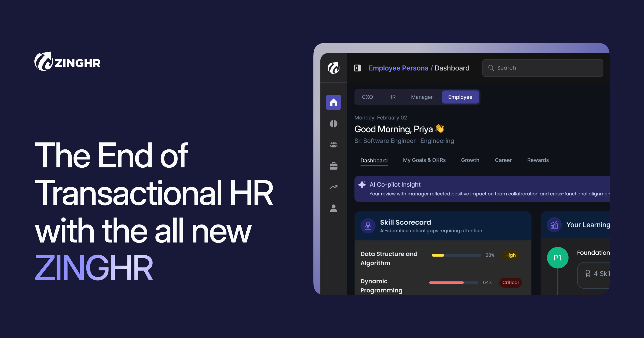Click the Dynamic Programming skill name

click(381, 286)
